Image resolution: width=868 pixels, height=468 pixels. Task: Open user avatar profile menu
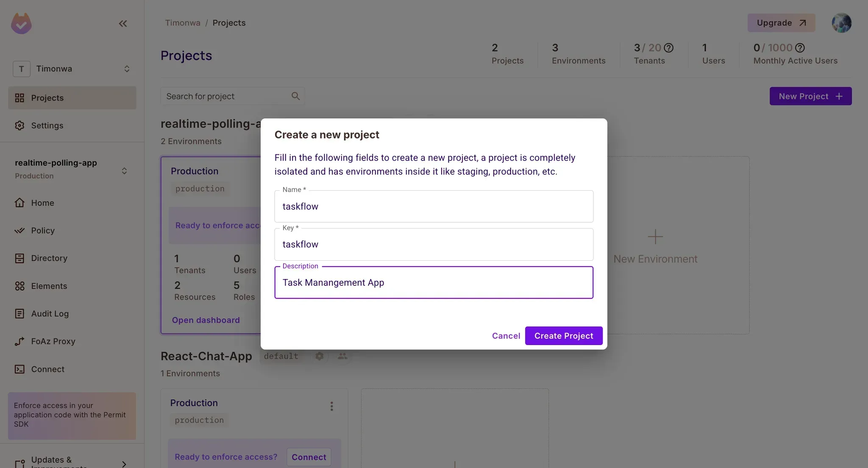(x=841, y=23)
